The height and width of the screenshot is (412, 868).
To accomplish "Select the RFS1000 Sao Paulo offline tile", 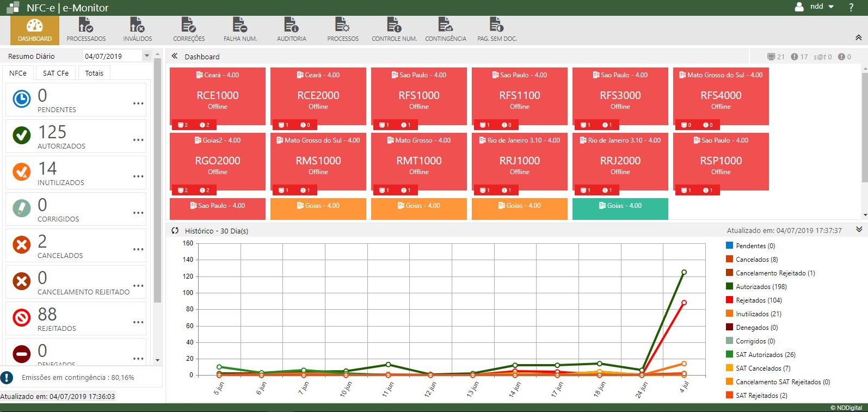I will coord(418,96).
